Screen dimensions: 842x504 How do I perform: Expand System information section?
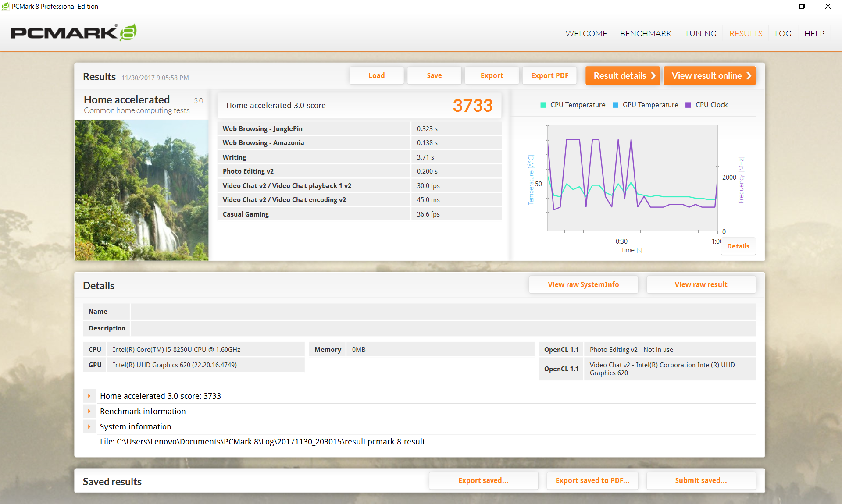(89, 427)
